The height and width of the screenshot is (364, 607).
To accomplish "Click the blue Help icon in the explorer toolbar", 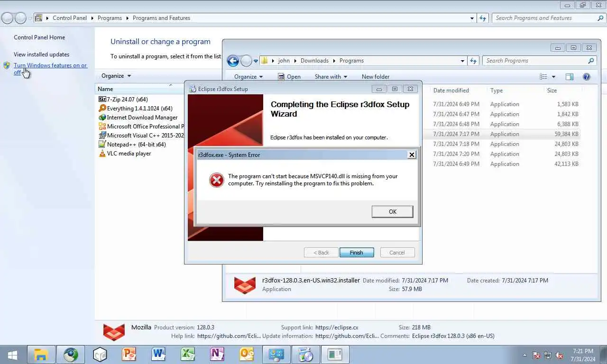I will click(587, 77).
